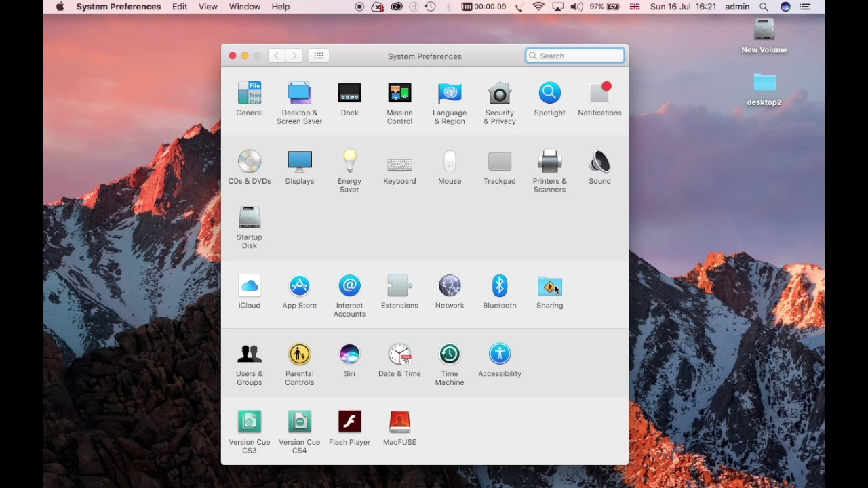This screenshot has height=488, width=868.
Task: Open Notifications preferences
Action: [x=599, y=99]
